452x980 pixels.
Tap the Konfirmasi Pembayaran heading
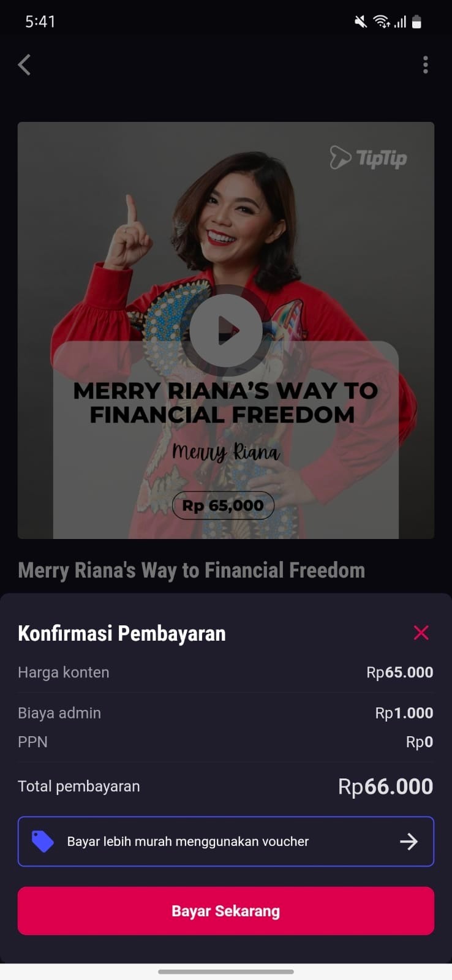click(x=122, y=633)
